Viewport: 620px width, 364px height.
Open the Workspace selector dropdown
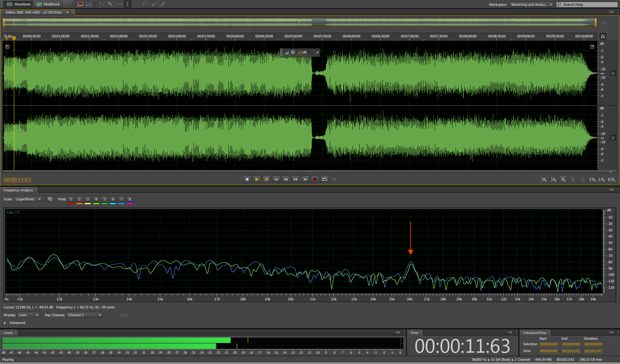[531, 5]
